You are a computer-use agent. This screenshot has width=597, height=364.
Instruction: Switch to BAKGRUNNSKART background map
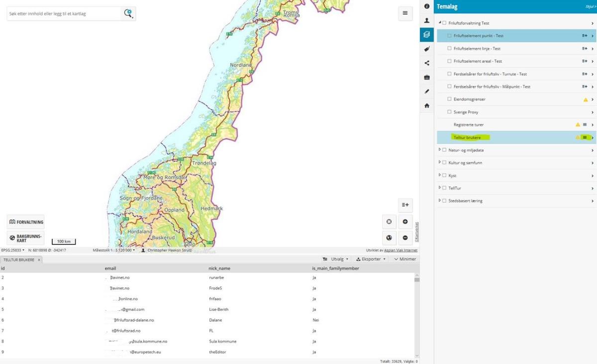tap(25, 238)
